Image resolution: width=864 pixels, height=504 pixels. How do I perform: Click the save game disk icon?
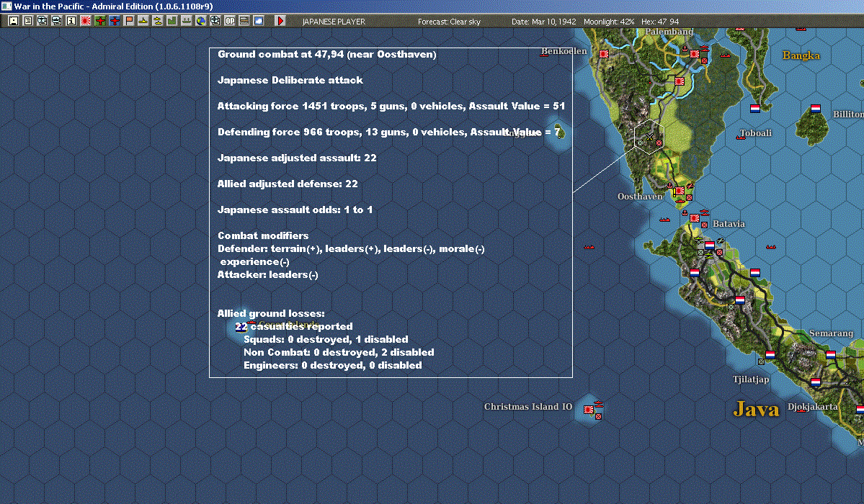coord(13,21)
